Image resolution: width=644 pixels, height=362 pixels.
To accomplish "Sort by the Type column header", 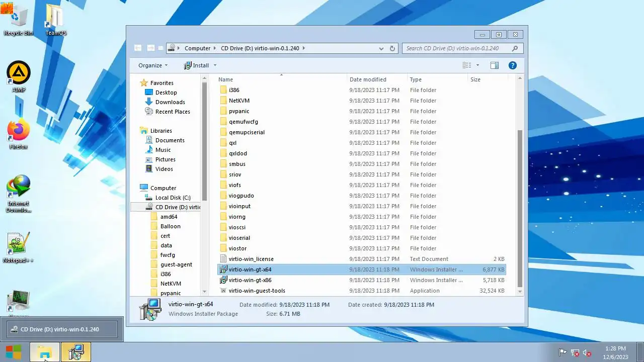I will [x=438, y=79].
